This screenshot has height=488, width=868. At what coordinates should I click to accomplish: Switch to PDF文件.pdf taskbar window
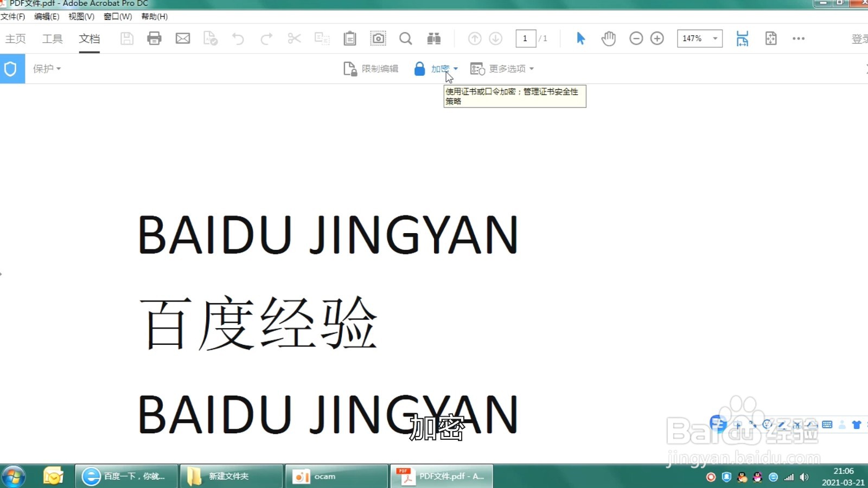(x=442, y=477)
